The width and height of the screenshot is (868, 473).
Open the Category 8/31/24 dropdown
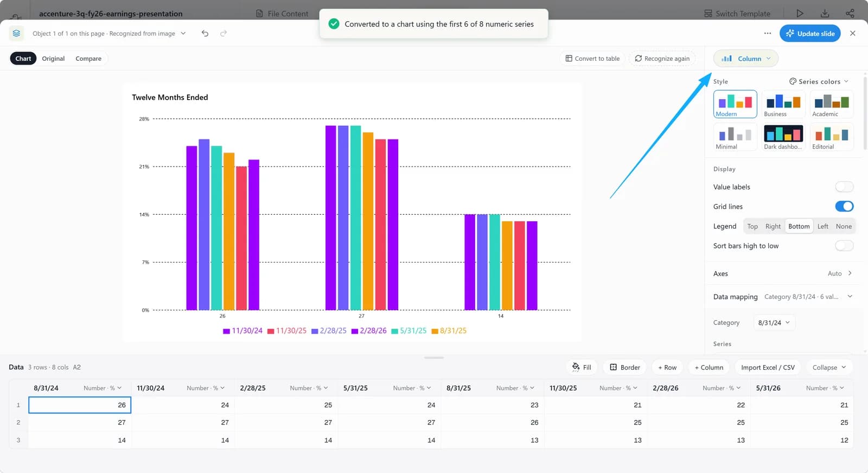[x=774, y=323]
